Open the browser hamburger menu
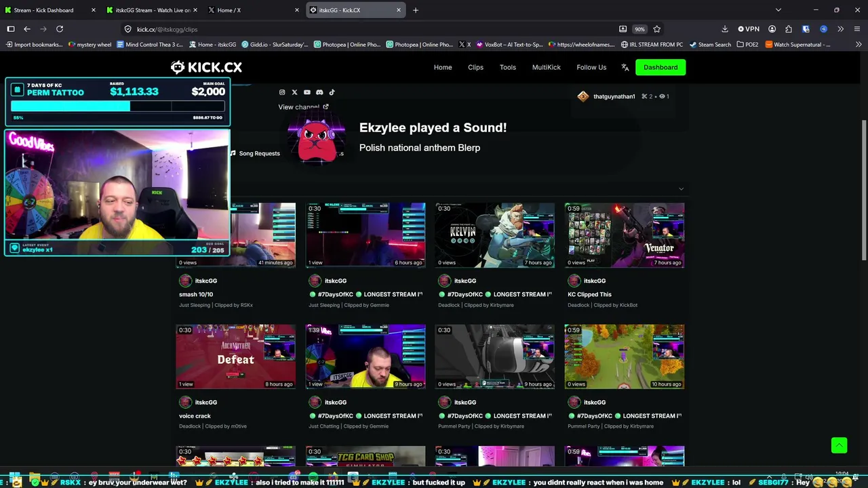The image size is (868, 488). 858,29
